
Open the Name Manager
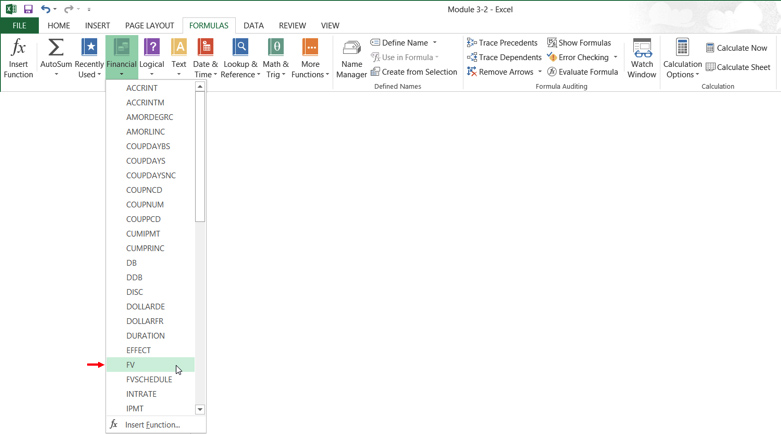351,58
